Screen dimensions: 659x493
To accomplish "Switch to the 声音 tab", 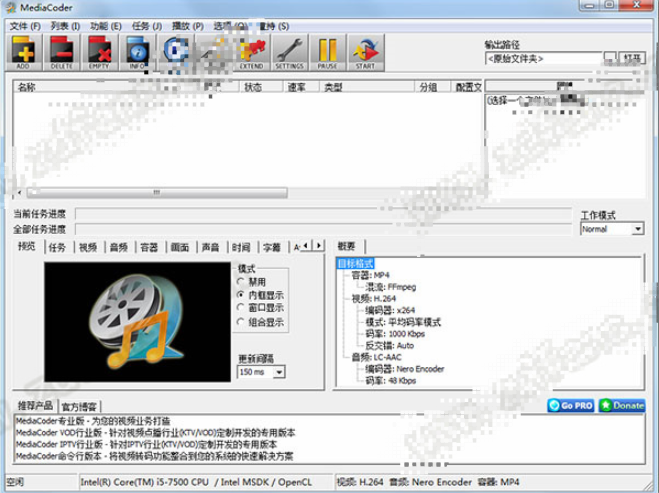I will (x=210, y=248).
